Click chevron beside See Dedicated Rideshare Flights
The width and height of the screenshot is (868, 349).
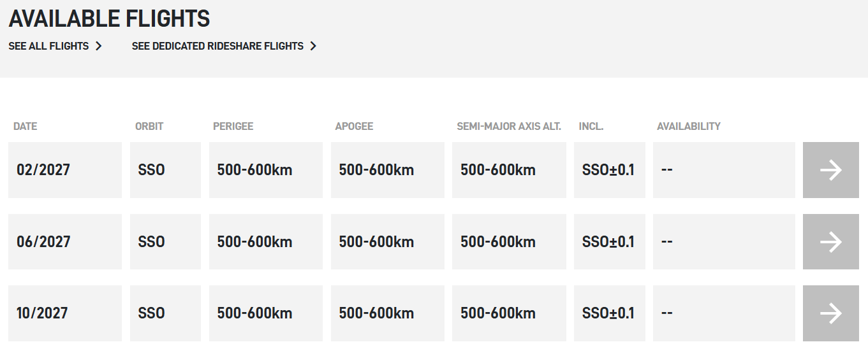pyautogui.click(x=313, y=46)
